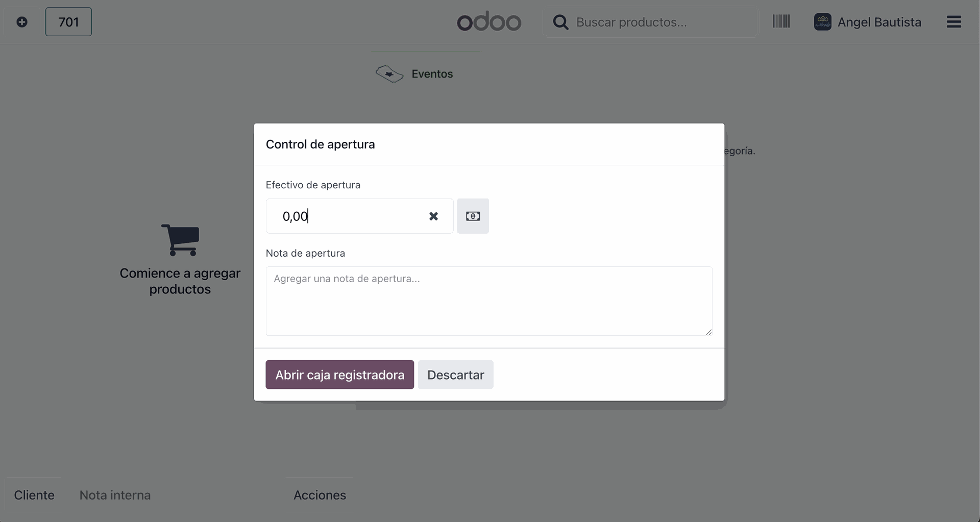This screenshot has height=522, width=980.
Task: Open the cash denomination counter icon
Action: click(473, 216)
